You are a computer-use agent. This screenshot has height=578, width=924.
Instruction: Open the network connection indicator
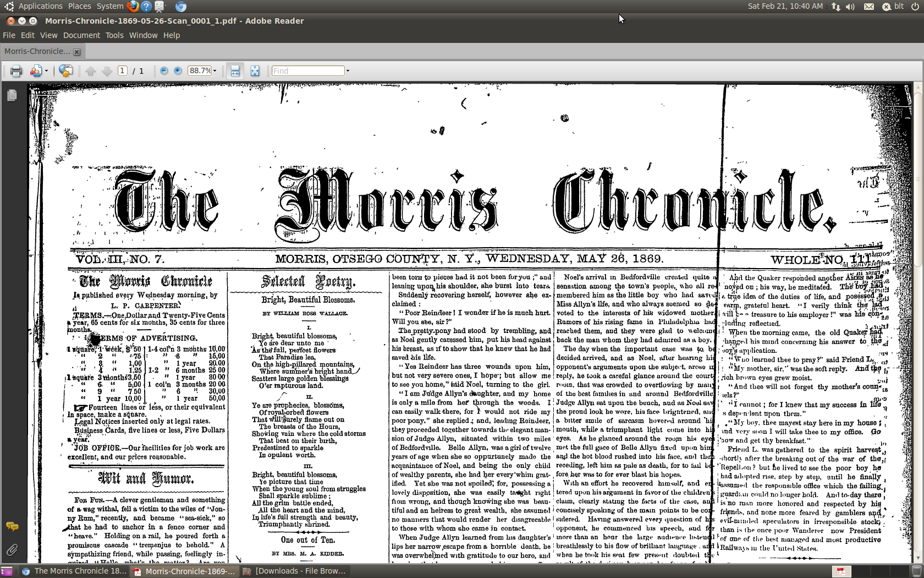(836, 7)
